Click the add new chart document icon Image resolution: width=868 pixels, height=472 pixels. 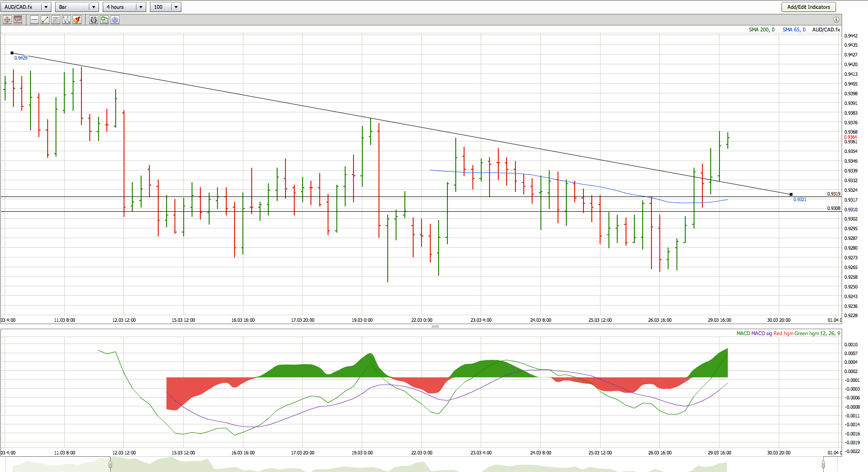104,20
